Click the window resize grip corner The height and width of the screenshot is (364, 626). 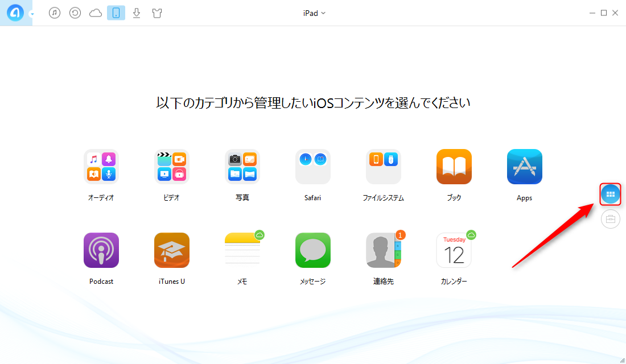623,361
